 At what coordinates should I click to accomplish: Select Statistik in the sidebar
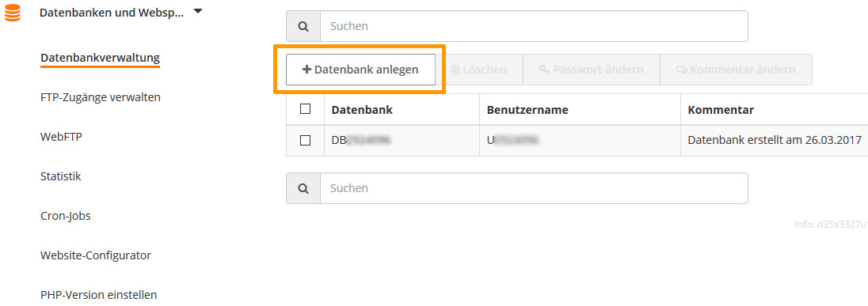(61, 177)
